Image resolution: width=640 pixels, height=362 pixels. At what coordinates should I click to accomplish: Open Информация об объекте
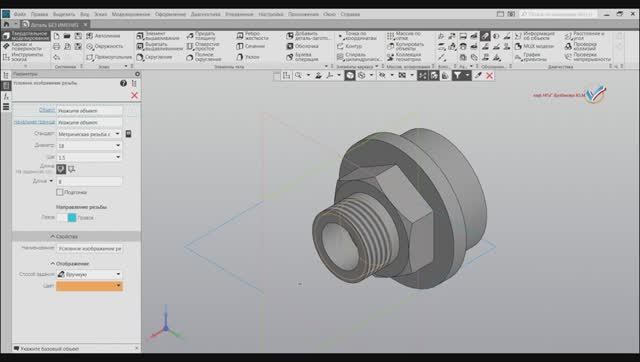pos(535,36)
